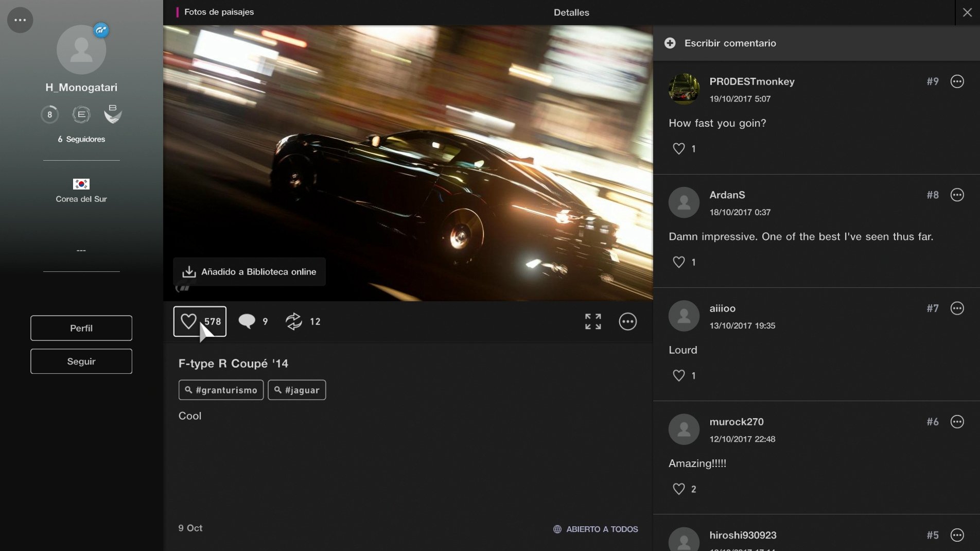Click PR0DESTmonkey's profile avatar
The height and width of the screenshot is (551, 980).
point(684,89)
